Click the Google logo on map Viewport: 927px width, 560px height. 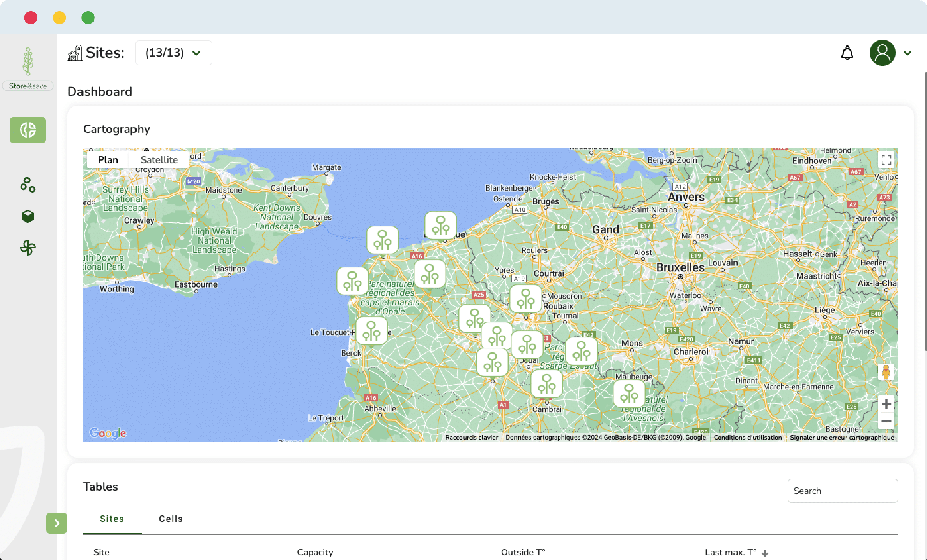click(108, 433)
